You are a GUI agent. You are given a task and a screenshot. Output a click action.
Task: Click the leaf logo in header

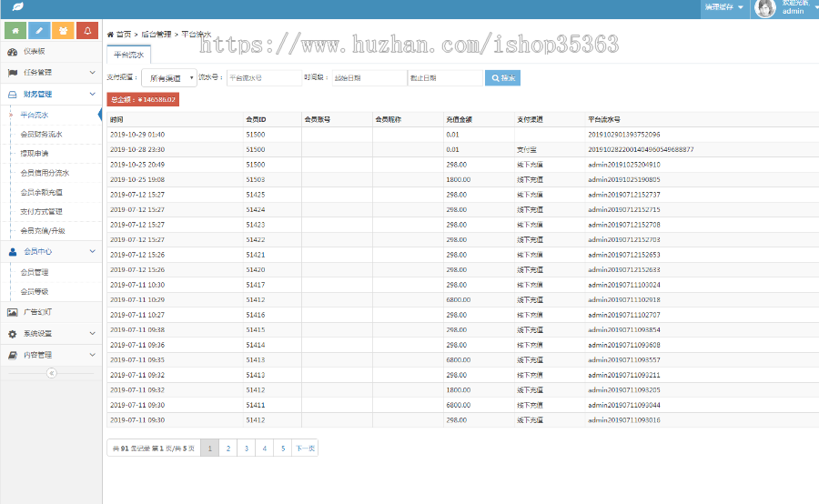tap(18, 7)
